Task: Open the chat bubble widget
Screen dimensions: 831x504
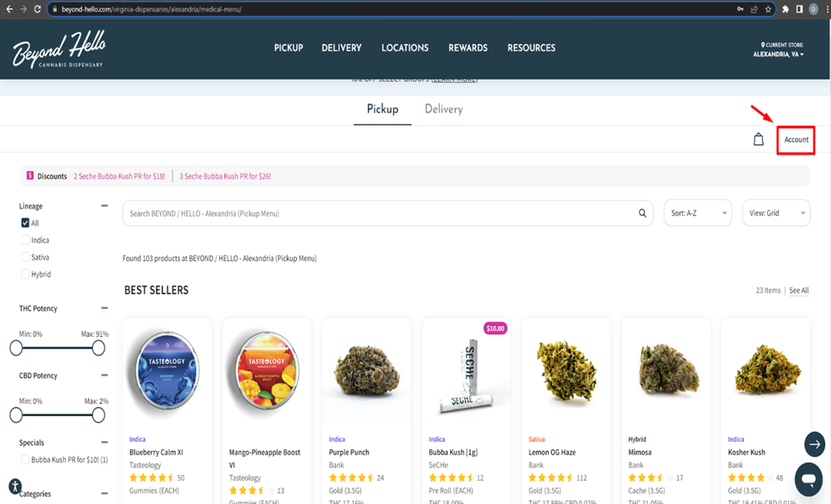Action: click(x=808, y=479)
